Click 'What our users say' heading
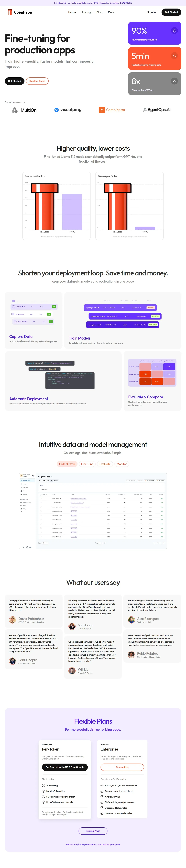Image resolution: width=186 pixels, height=868 pixels. [93, 583]
